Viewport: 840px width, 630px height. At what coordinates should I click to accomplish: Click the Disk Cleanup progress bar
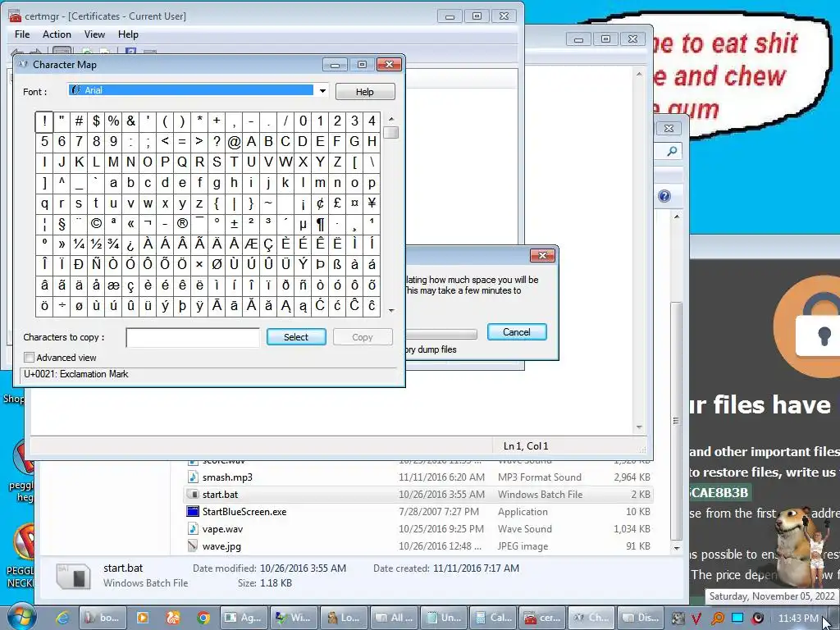pos(441,335)
